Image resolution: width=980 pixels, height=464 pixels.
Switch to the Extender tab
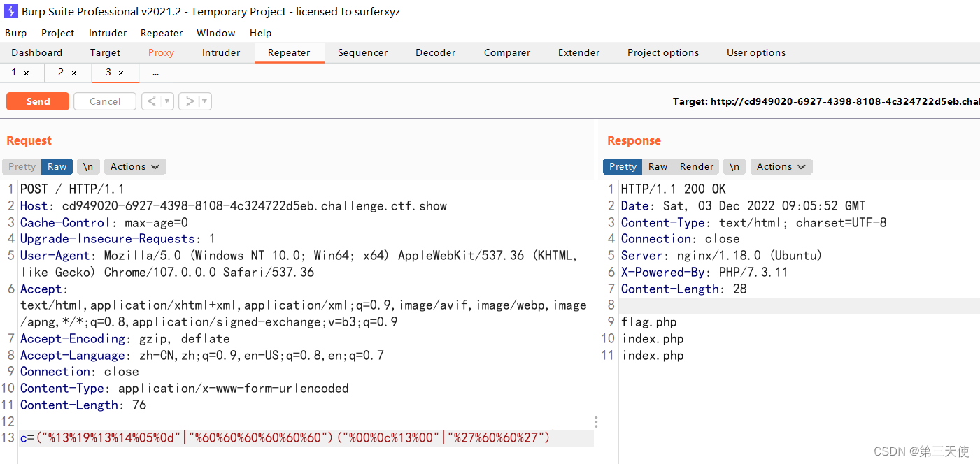(x=578, y=52)
